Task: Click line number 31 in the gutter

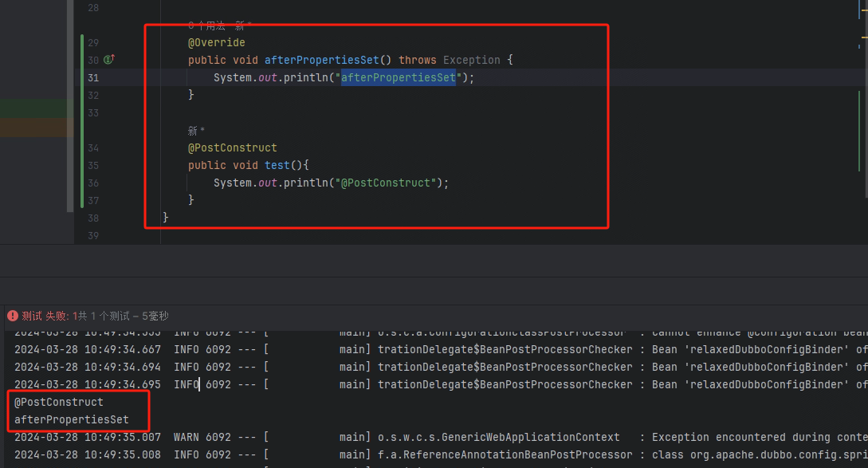Action: (x=93, y=77)
